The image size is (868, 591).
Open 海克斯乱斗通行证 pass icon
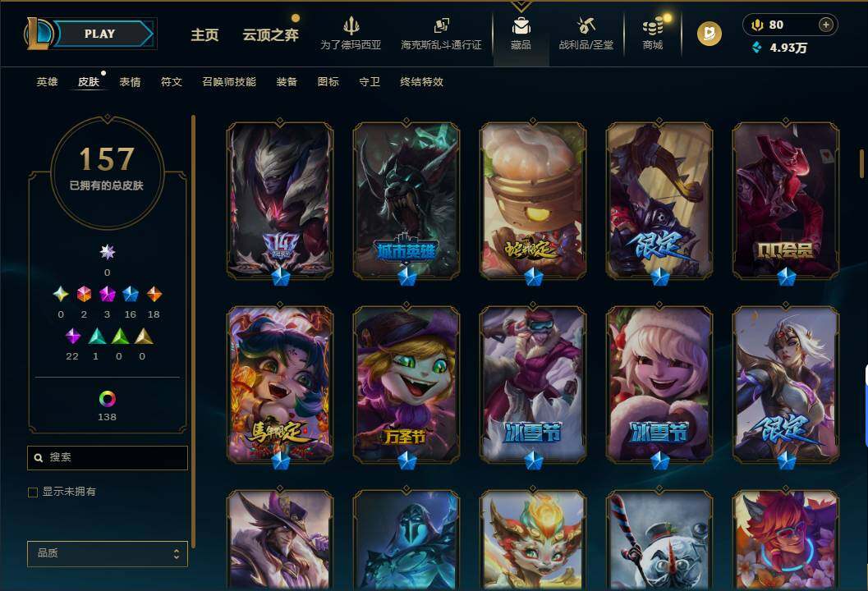click(x=441, y=25)
